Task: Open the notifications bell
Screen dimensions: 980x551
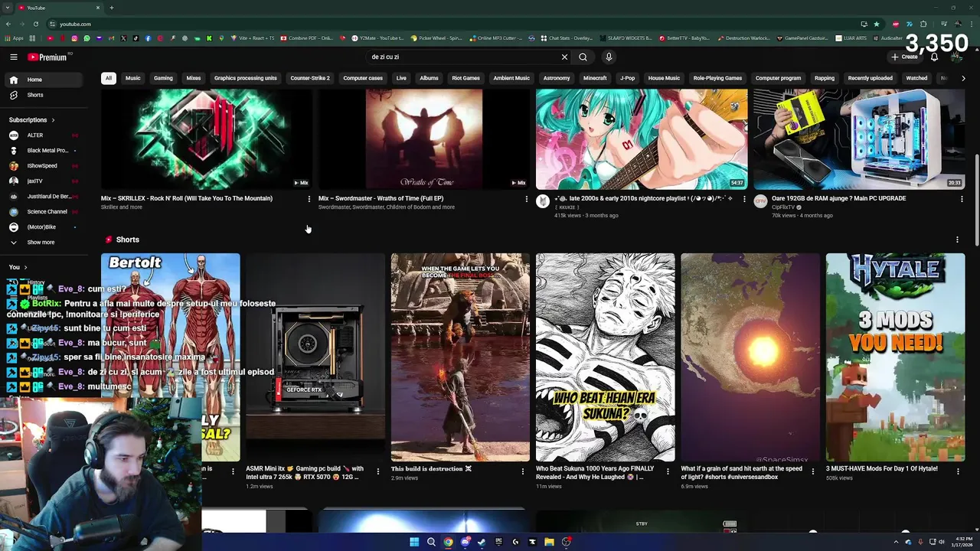Action: click(x=934, y=57)
